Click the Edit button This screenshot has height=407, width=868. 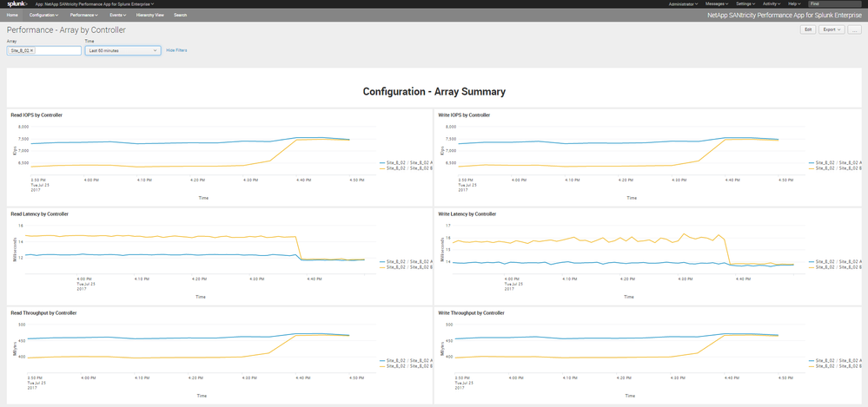click(807, 30)
